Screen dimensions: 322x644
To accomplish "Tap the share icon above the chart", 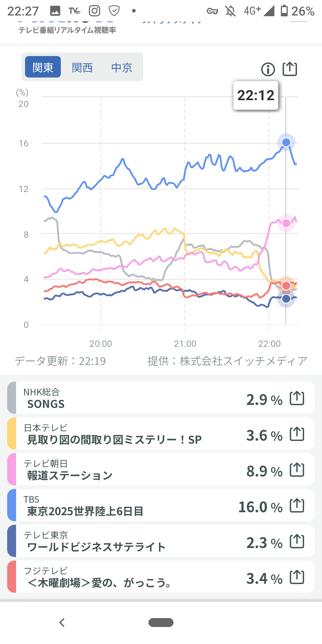I will [x=290, y=69].
